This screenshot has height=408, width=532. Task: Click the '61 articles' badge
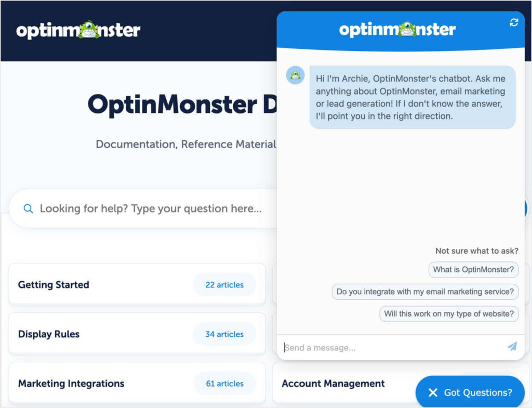pos(224,384)
